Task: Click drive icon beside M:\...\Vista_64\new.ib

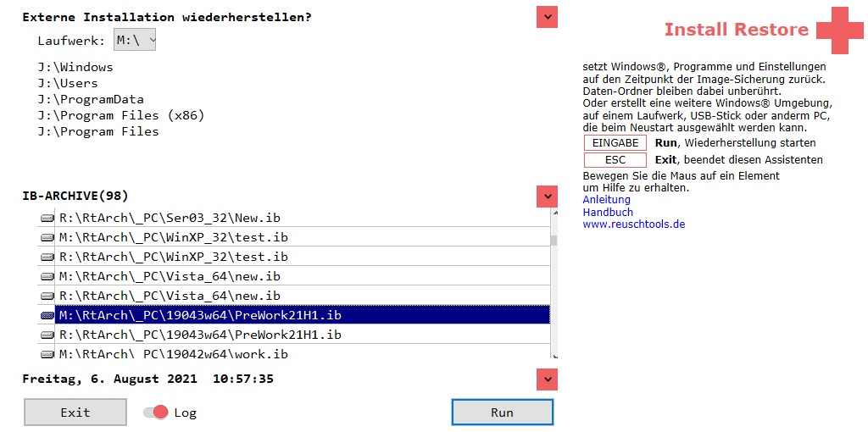Action: pyautogui.click(x=47, y=276)
